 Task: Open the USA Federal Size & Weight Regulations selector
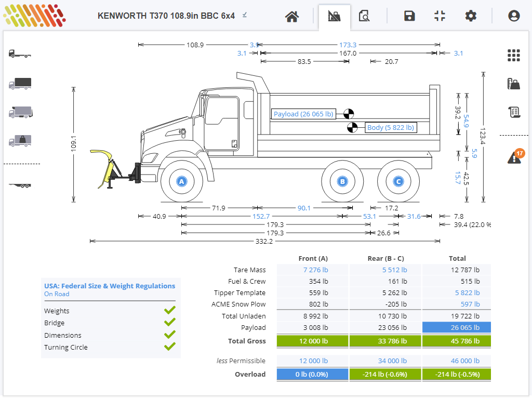point(110,286)
